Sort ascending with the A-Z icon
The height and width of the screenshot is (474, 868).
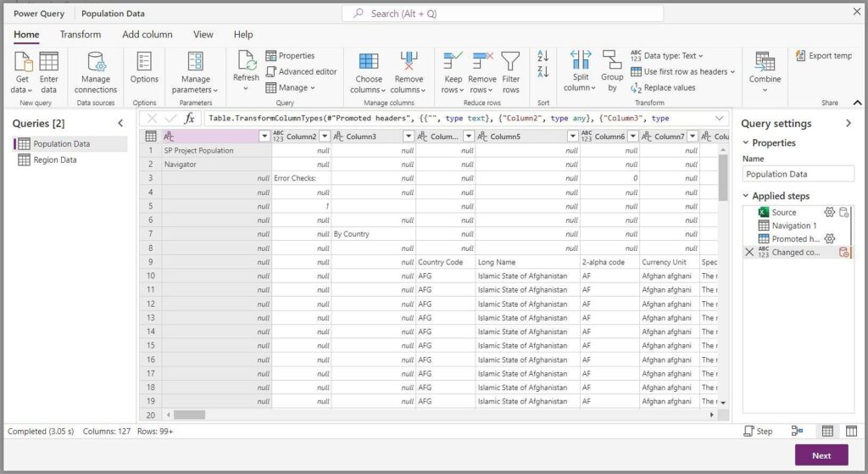pyautogui.click(x=543, y=56)
